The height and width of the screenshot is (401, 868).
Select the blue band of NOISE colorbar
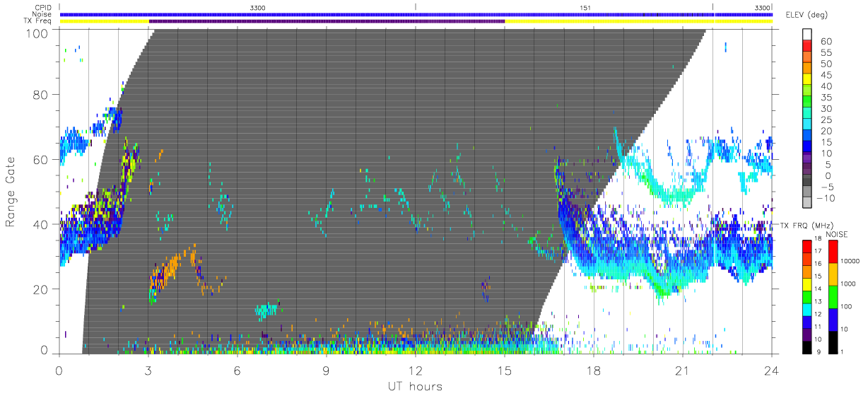(833, 320)
